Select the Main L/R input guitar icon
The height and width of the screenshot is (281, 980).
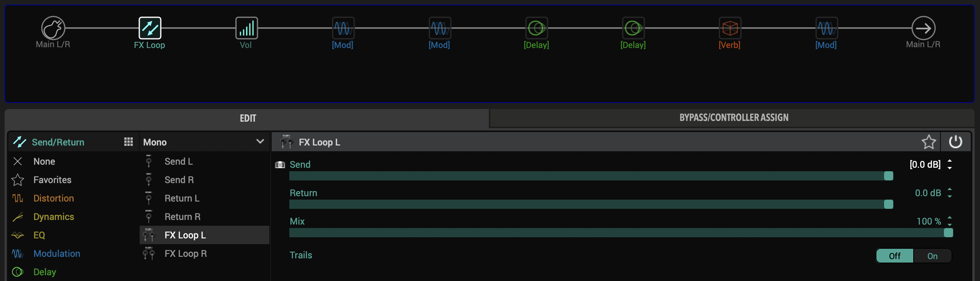(53, 28)
